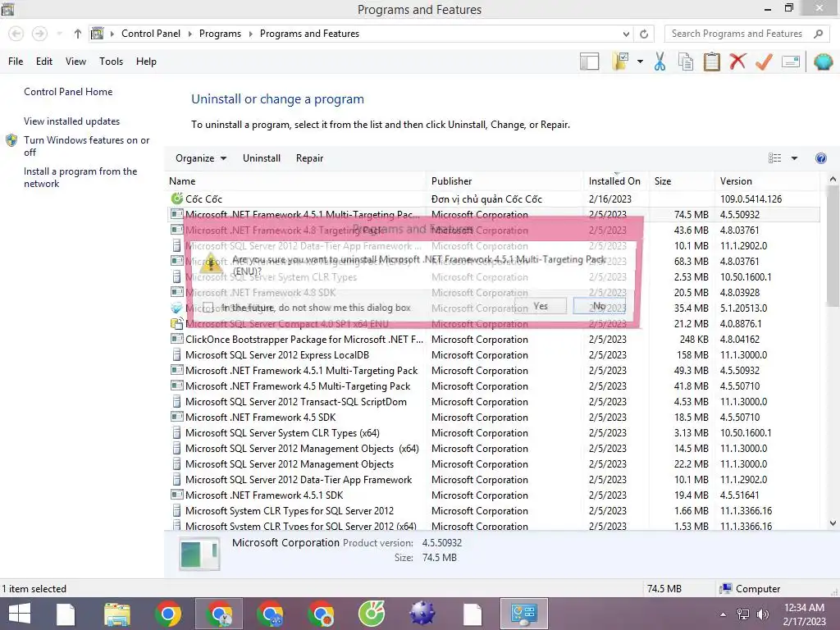Click the Cốc Cốc program icon
This screenshot has height=630, width=840.
(x=176, y=199)
